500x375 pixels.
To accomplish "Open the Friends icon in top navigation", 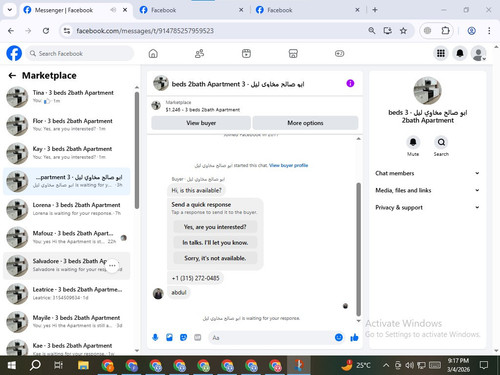I will pyautogui.click(x=199, y=53).
